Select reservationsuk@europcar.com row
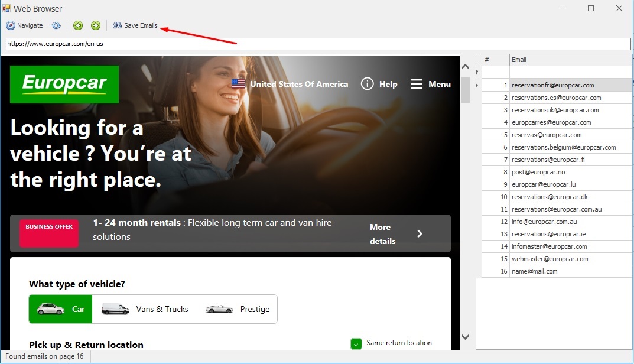 coord(557,110)
